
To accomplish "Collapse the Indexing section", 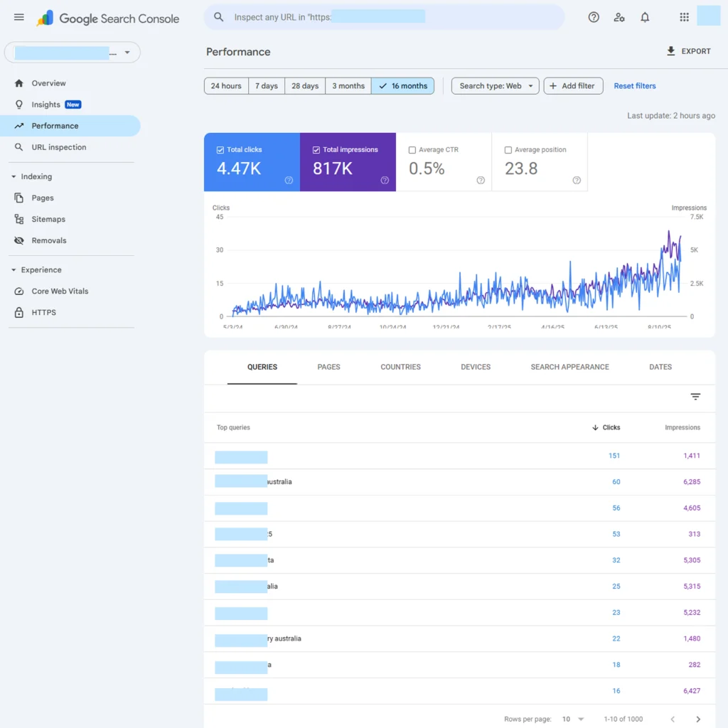I will 14,177.
